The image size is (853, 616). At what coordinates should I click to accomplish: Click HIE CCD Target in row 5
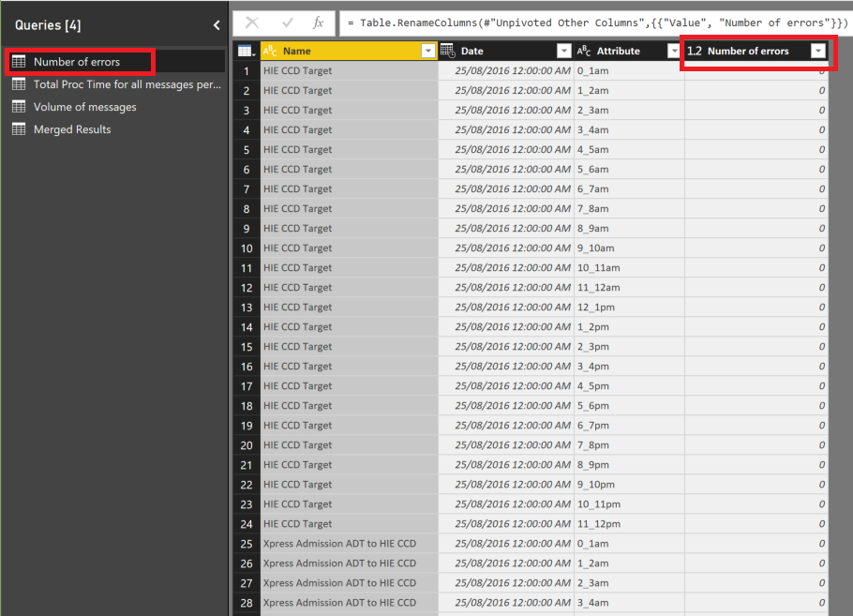pyautogui.click(x=350, y=150)
